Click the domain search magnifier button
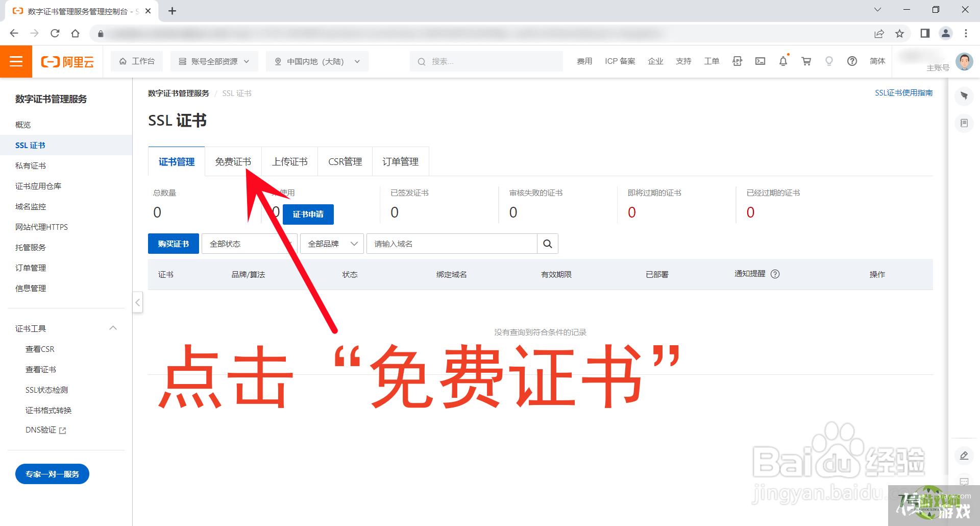Image resolution: width=980 pixels, height=526 pixels. pyautogui.click(x=548, y=244)
